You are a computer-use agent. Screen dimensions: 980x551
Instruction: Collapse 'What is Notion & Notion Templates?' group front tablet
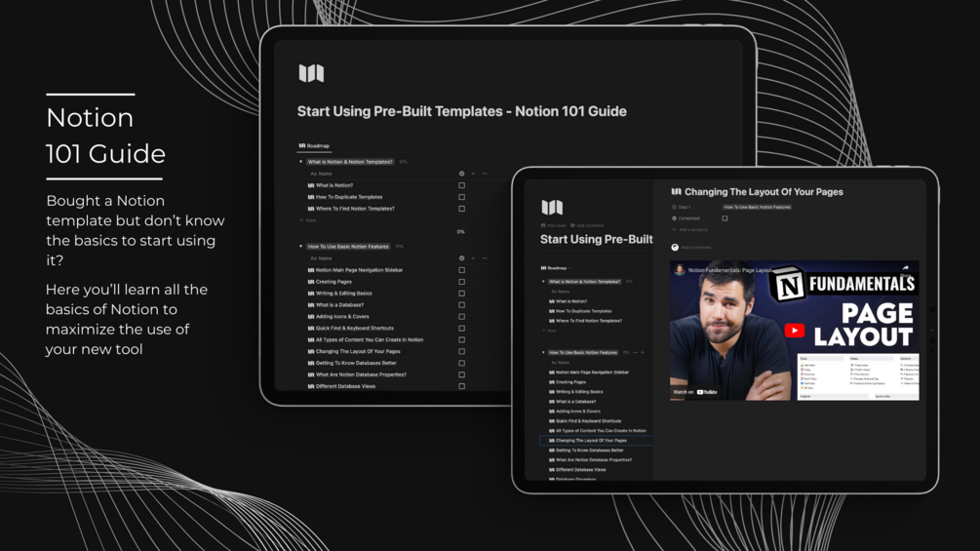tap(543, 282)
